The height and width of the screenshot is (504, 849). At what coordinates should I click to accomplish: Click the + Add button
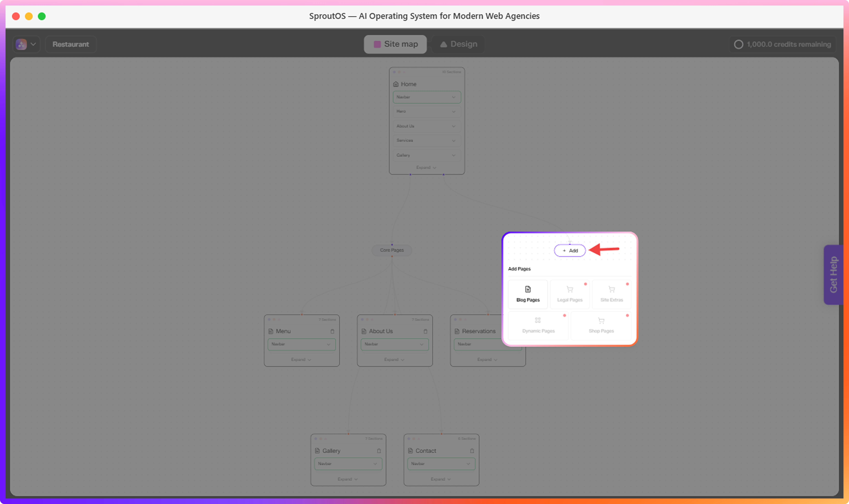(x=570, y=251)
